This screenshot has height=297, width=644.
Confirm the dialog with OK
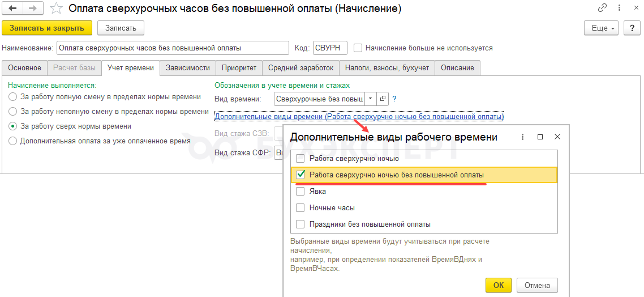pos(498,285)
